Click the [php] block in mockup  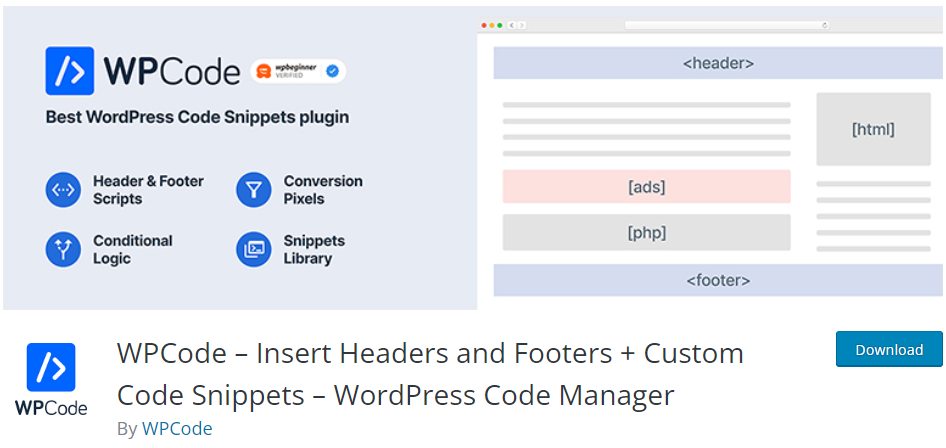[646, 232]
